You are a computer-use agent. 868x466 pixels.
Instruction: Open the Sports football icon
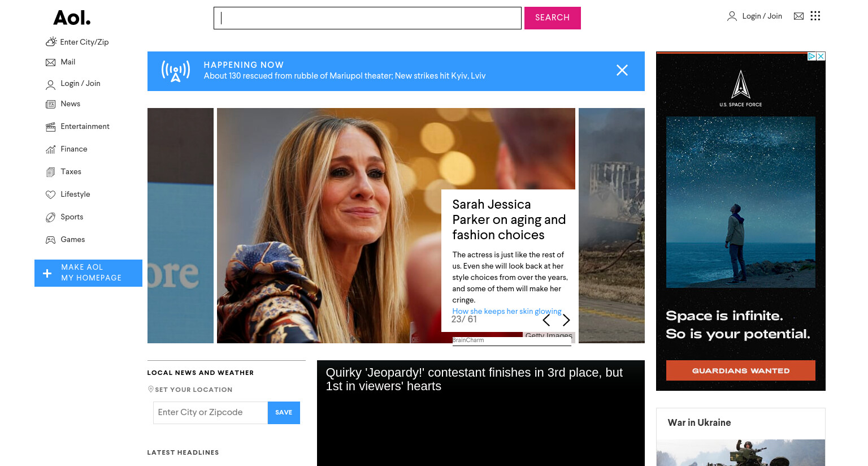50,217
